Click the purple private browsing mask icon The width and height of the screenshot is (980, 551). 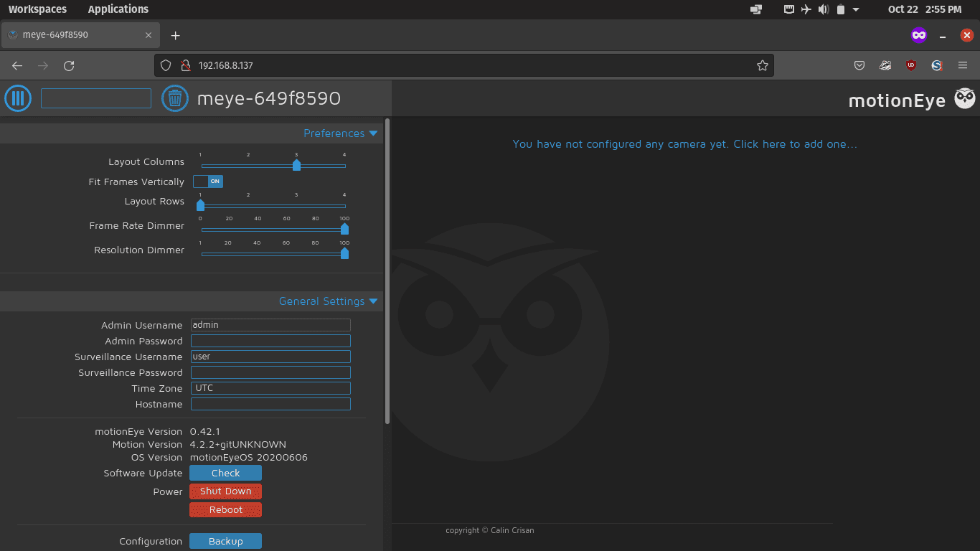tap(919, 34)
